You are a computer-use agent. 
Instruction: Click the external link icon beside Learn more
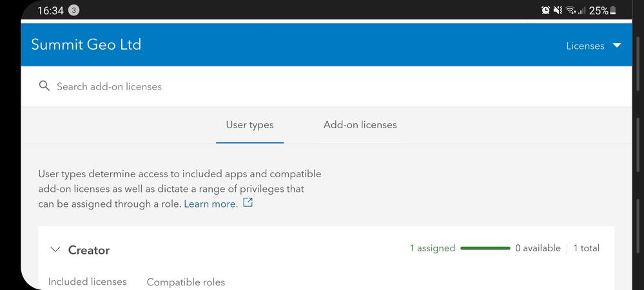point(248,204)
